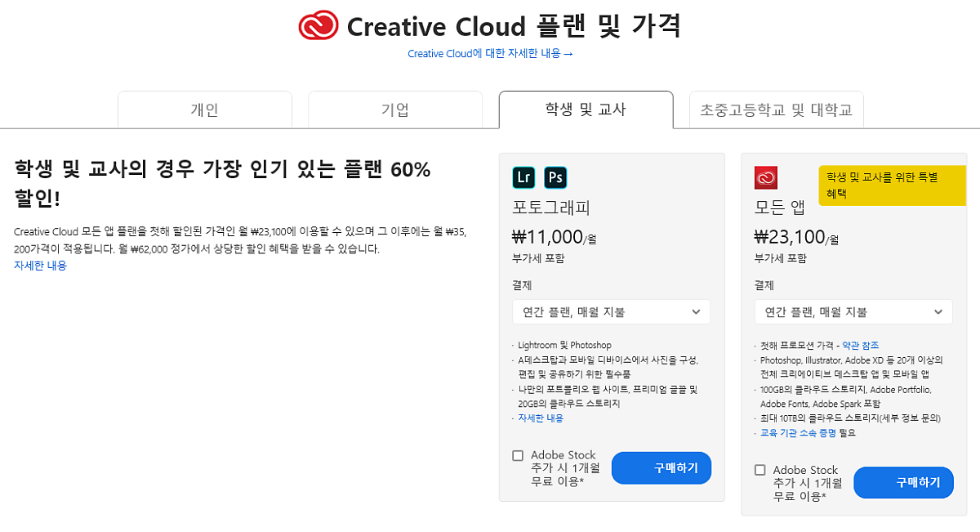Click 자세한 내용 link in the 포토그래피 feature list
Image resolution: width=980 pixels, height=532 pixels.
coord(541,418)
